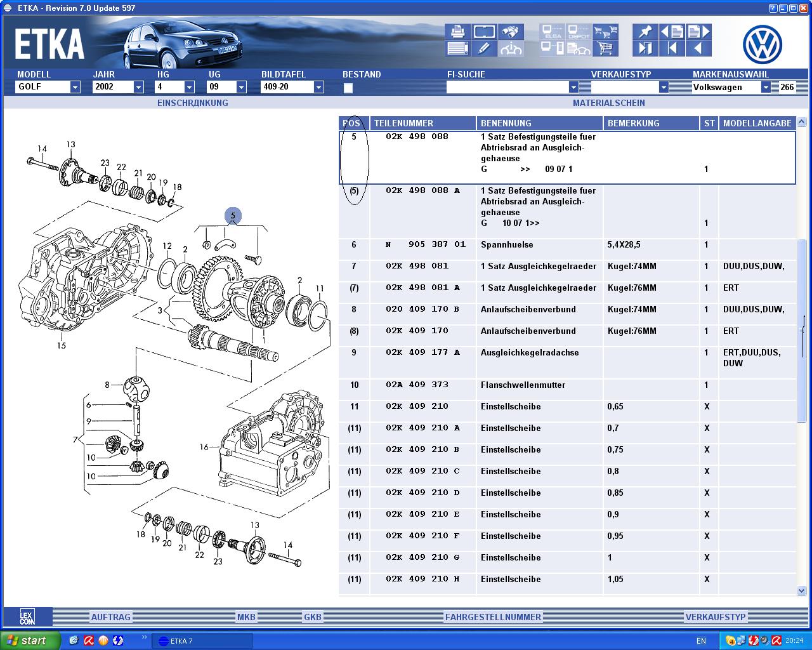Open search with the binoculars icon
Image resolution: width=812 pixels, height=650 pixels.
coord(511,32)
